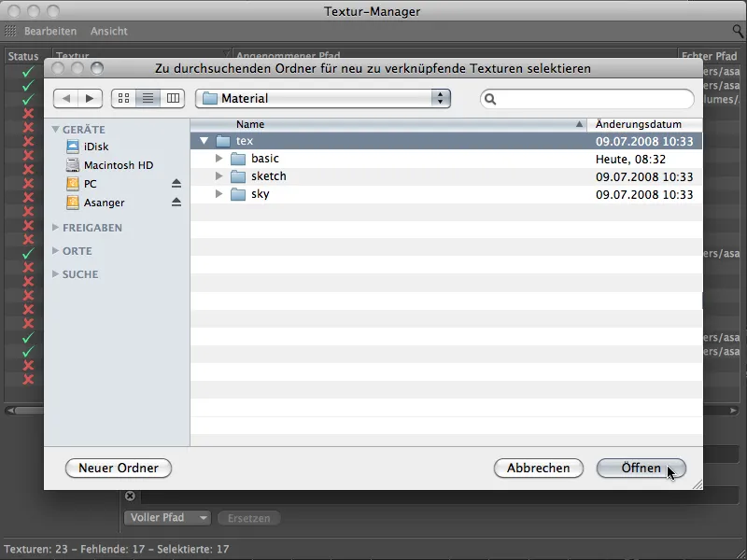Go forward with the right navigation arrow
This screenshot has width=747, height=560.
(90, 99)
